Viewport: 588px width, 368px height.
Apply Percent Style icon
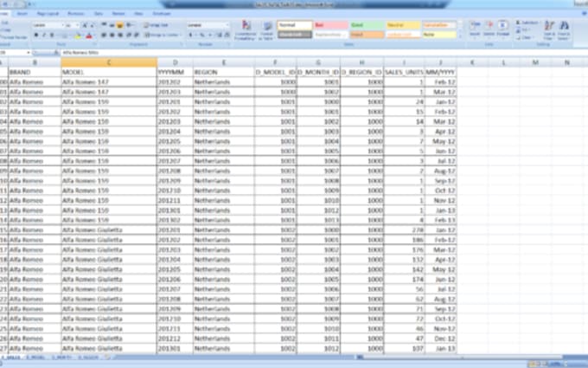click(x=202, y=36)
